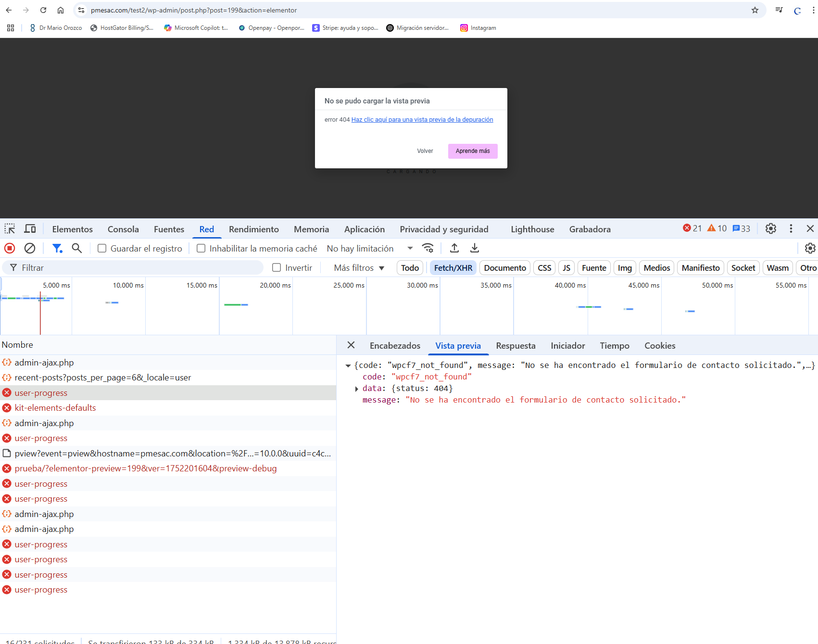Image resolution: width=818 pixels, height=644 pixels.
Task: Click the Aprende más button
Action: click(x=472, y=151)
